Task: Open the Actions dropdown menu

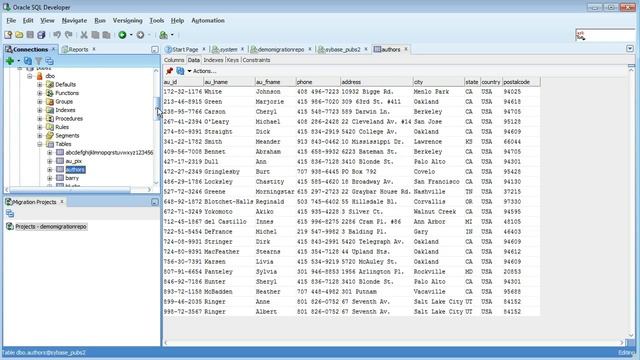Action: [202, 71]
